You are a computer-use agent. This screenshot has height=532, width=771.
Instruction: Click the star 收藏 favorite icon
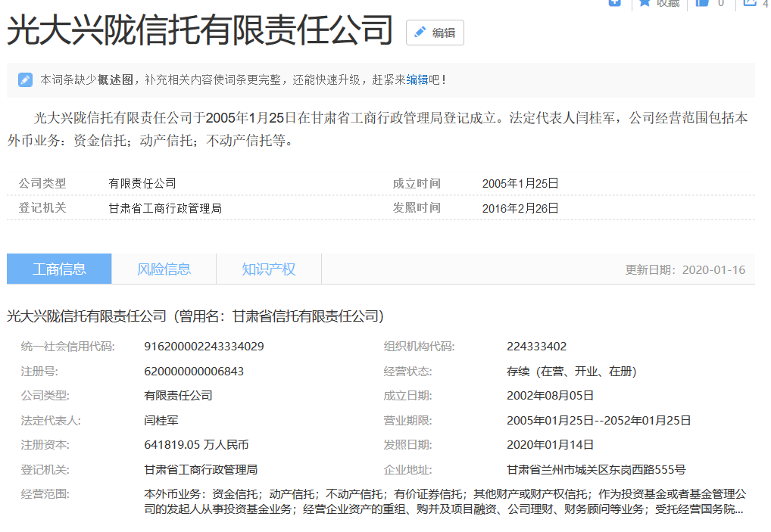(644, 2)
